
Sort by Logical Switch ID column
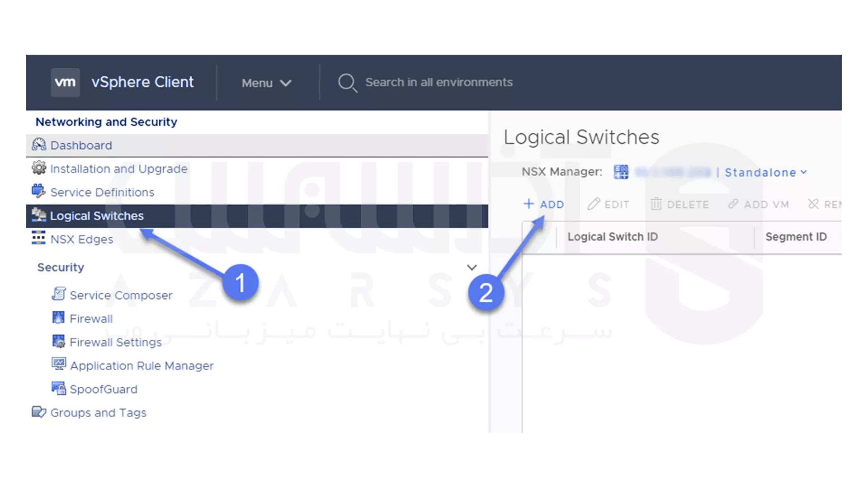pyautogui.click(x=613, y=237)
